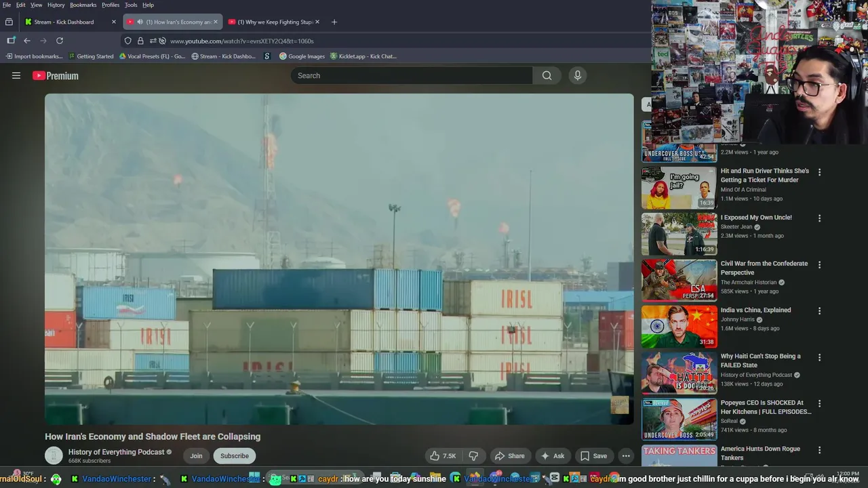Open options for Hit and Run Driver video
Screen dimensions: 868x488
[x=819, y=172]
